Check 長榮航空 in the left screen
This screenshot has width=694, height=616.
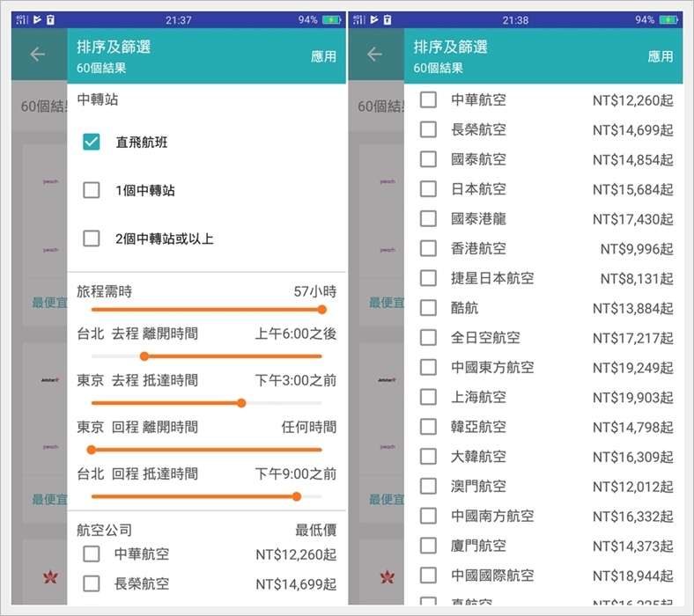92,583
